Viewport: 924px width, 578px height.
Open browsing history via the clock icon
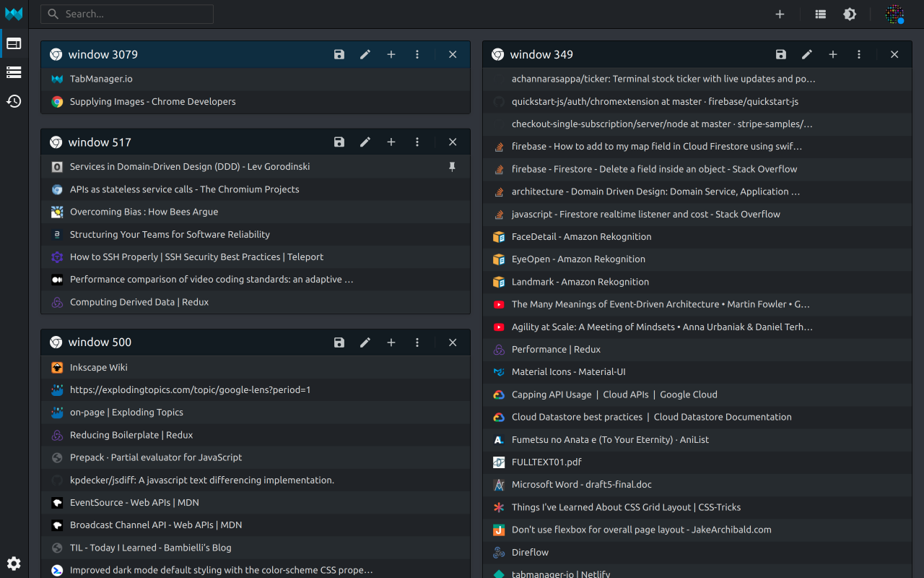(x=14, y=102)
